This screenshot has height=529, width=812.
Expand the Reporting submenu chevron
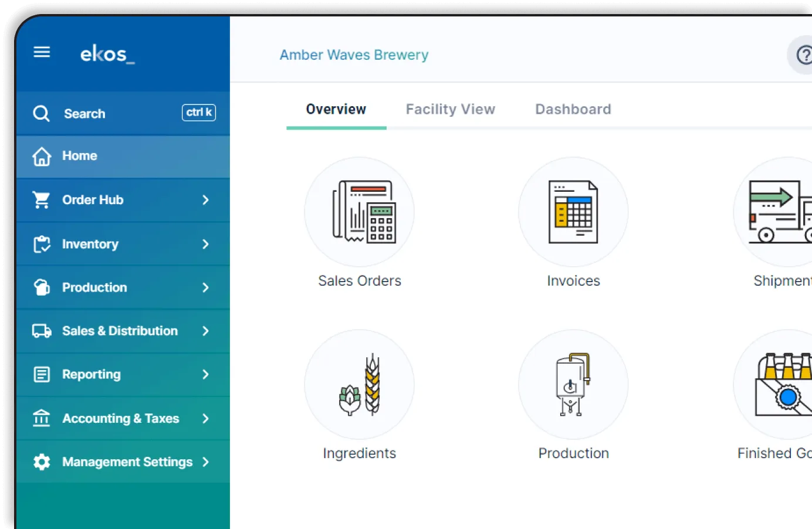point(205,374)
